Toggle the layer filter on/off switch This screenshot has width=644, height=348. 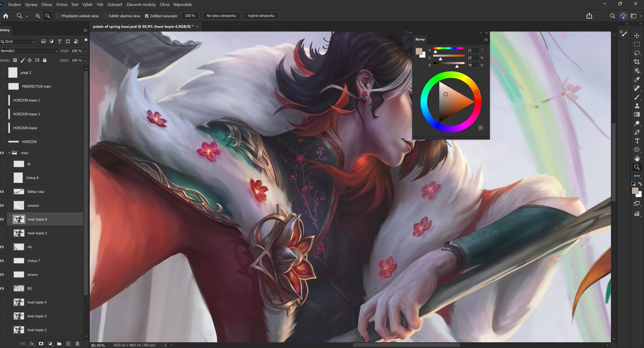click(86, 40)
